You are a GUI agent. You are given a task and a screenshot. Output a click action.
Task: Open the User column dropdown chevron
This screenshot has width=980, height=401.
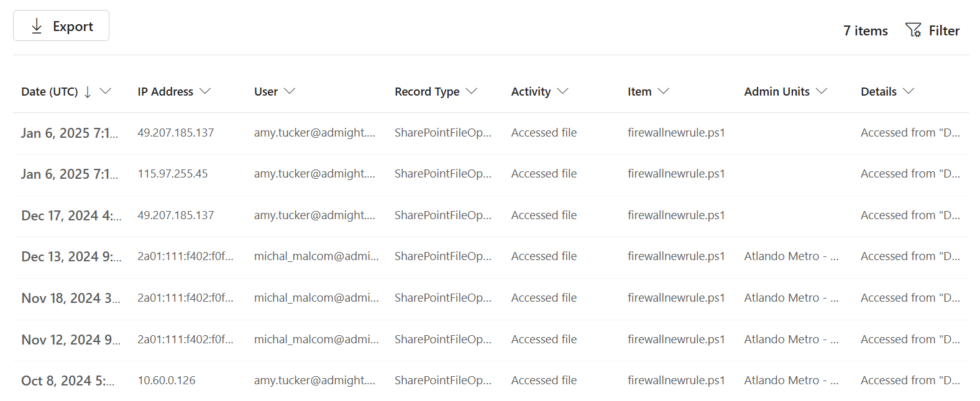pos(290,91)
